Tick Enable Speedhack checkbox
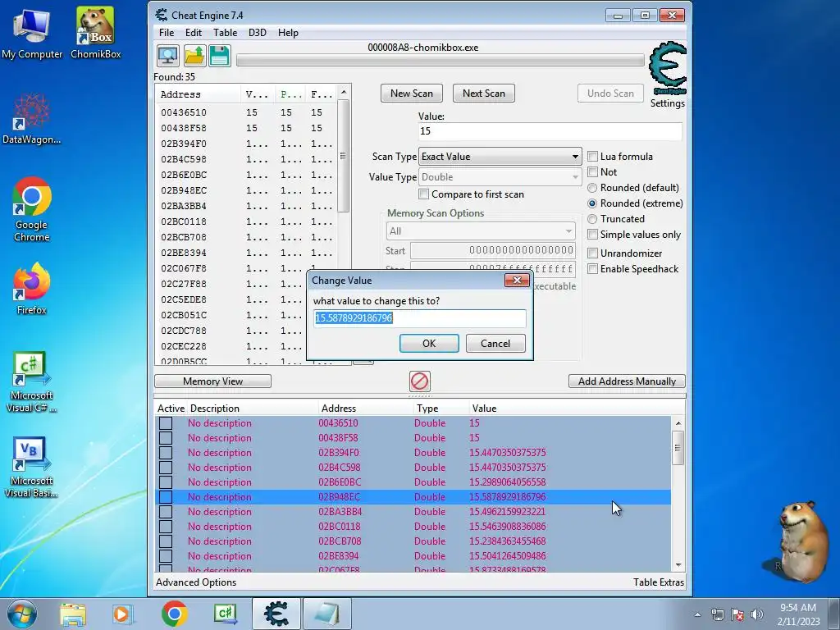This screenshot has width=840, height=630. point(592,269)
